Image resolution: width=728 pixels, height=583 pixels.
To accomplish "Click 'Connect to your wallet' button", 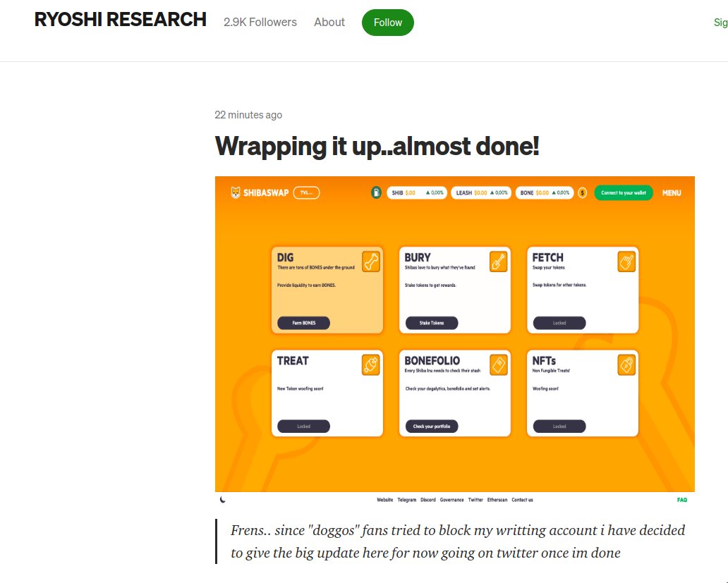I will coord(624,192).
